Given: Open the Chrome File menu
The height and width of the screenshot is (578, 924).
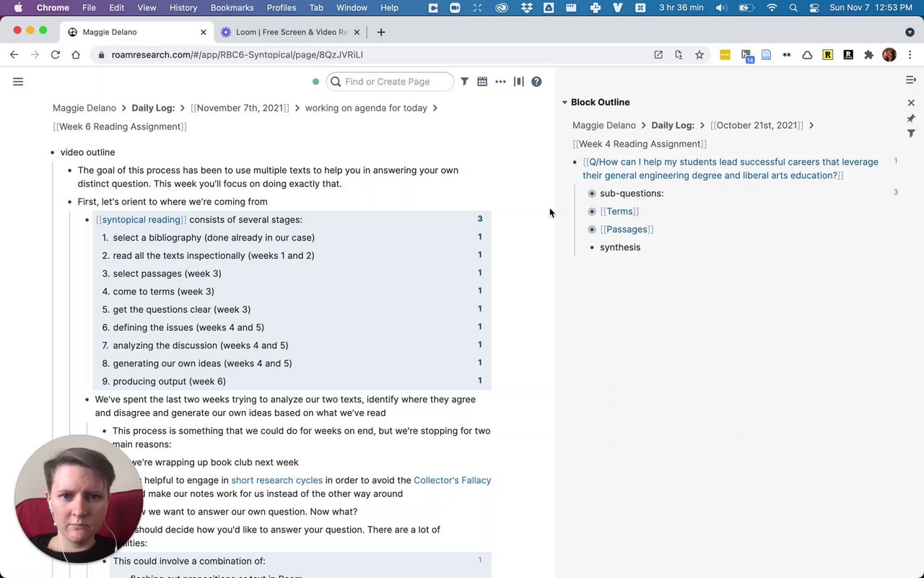Looking at the screenshot, I should [89, 8].
